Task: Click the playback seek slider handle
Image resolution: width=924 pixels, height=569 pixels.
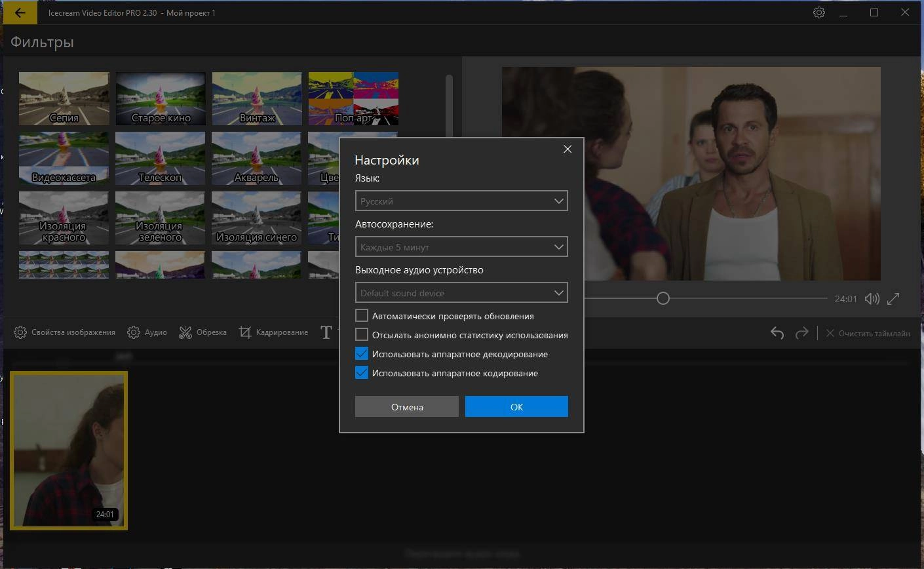Action: (x=663, y=298)
